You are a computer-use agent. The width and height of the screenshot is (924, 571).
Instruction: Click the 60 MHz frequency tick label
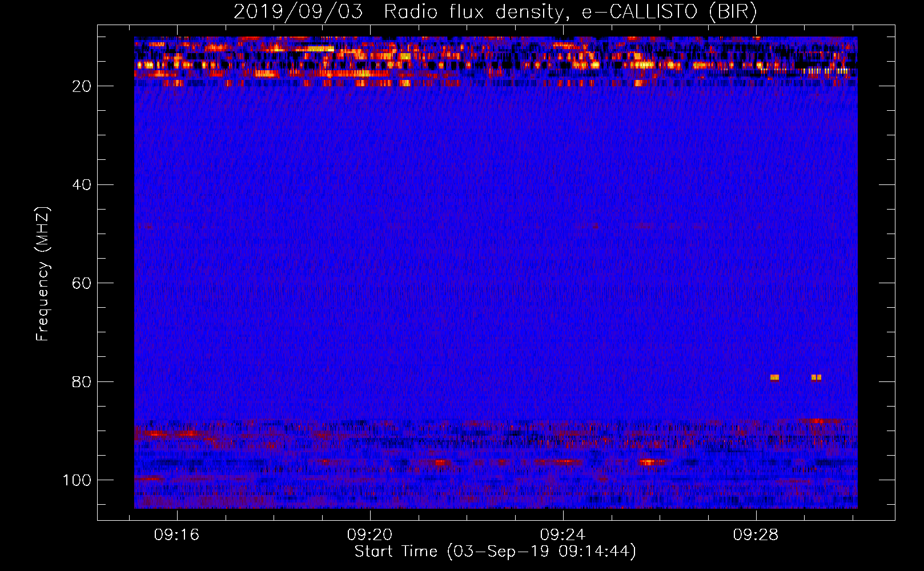pos(82,284)
